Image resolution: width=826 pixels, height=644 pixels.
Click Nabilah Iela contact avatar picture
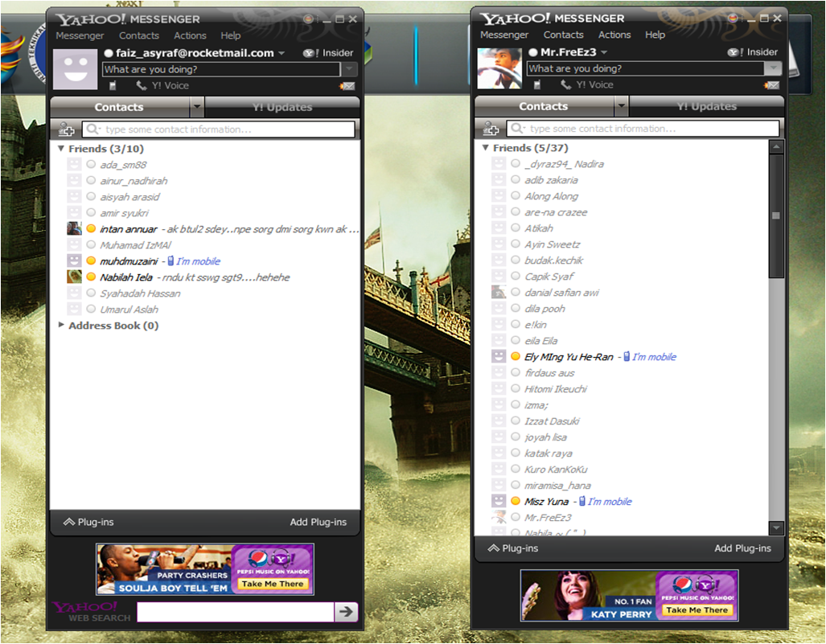click(x=74, y=277)
